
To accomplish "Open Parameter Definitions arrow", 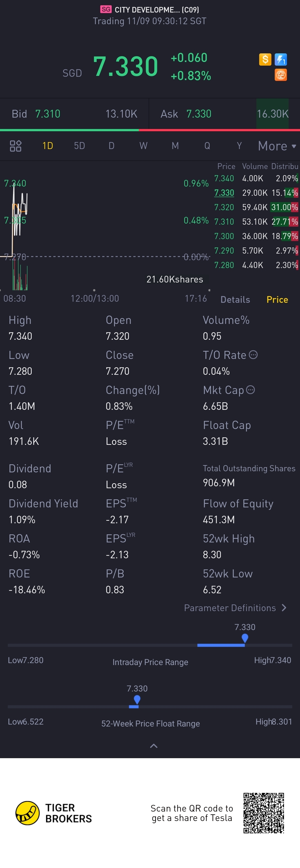I will 284,608.
